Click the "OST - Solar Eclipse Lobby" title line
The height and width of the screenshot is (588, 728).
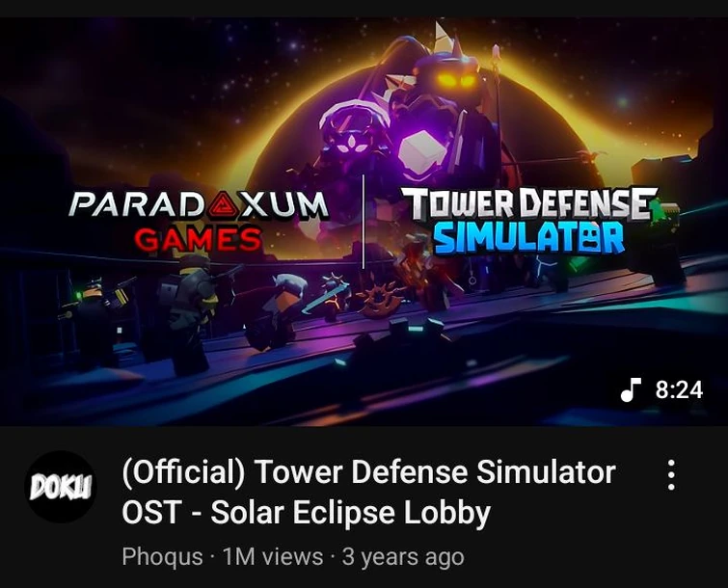click(307, 513)
